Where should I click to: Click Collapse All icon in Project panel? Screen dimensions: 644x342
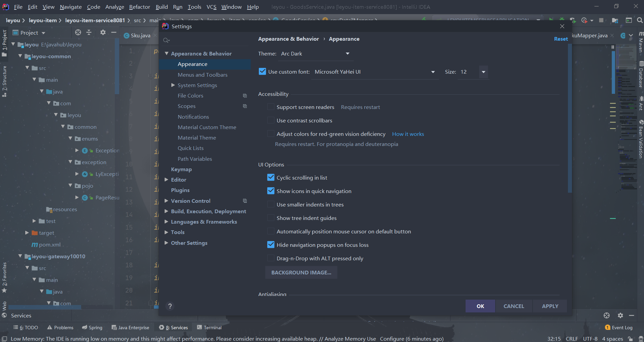point(89,32)
